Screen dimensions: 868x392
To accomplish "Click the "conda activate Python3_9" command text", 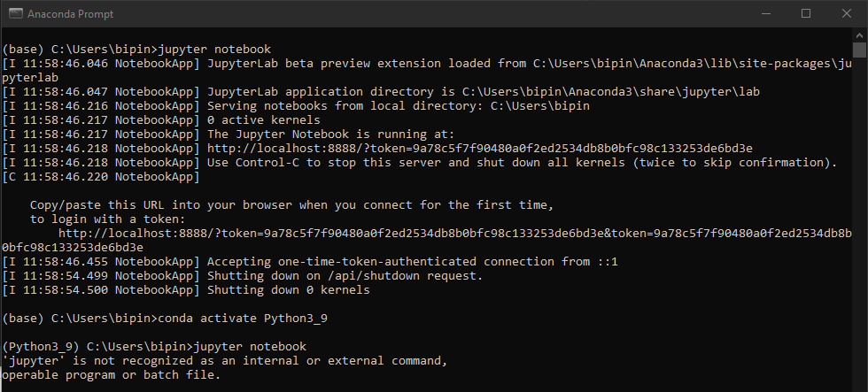I will pos(243,319).
